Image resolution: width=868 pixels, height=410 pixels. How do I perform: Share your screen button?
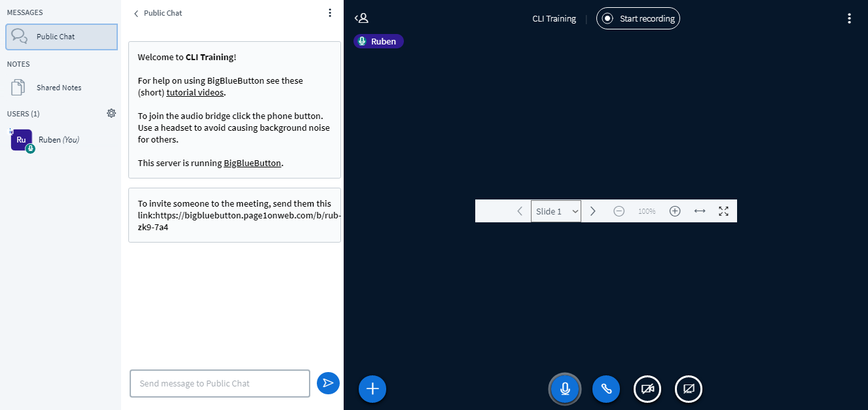pos(689,388)
